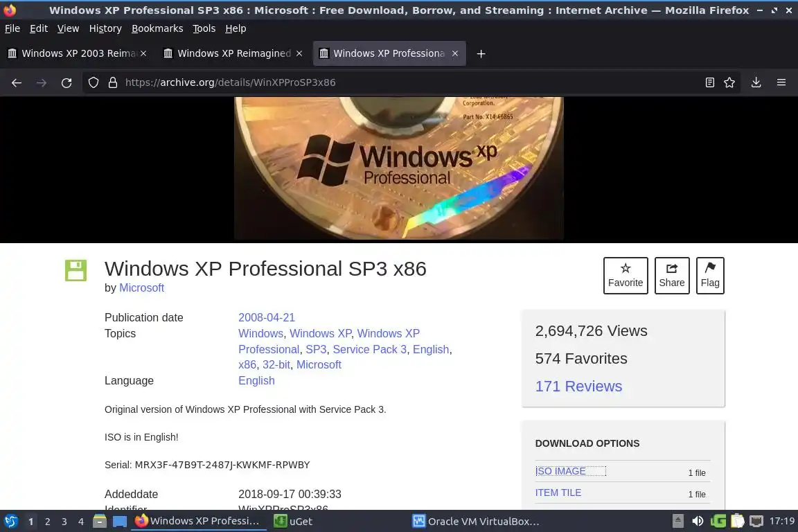Close the Windows XP Reimagined tab
The width and height of the screenshot is (798, 532).
(299, 53)
